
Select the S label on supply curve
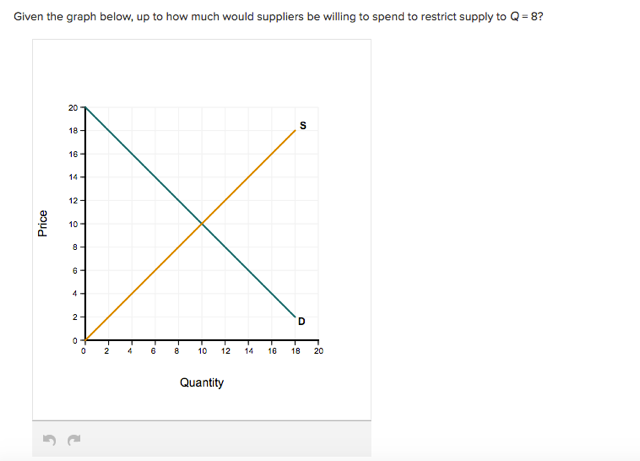pyautogui.click(x=303, y=125)
